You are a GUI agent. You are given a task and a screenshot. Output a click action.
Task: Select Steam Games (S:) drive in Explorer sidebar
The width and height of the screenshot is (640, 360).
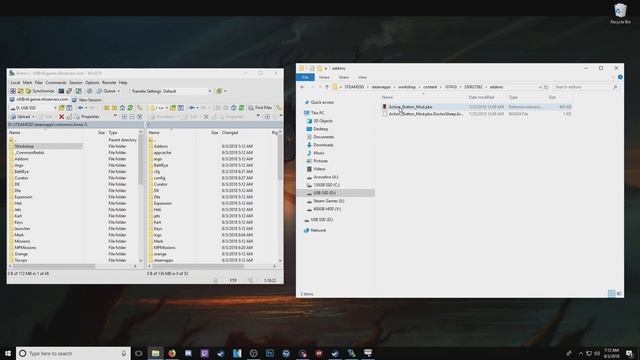(x=329, y=201)
